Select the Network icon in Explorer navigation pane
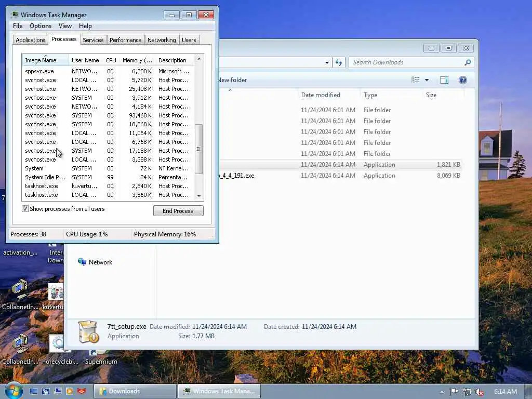Screen dimensions: 532x399 [82, 262]
